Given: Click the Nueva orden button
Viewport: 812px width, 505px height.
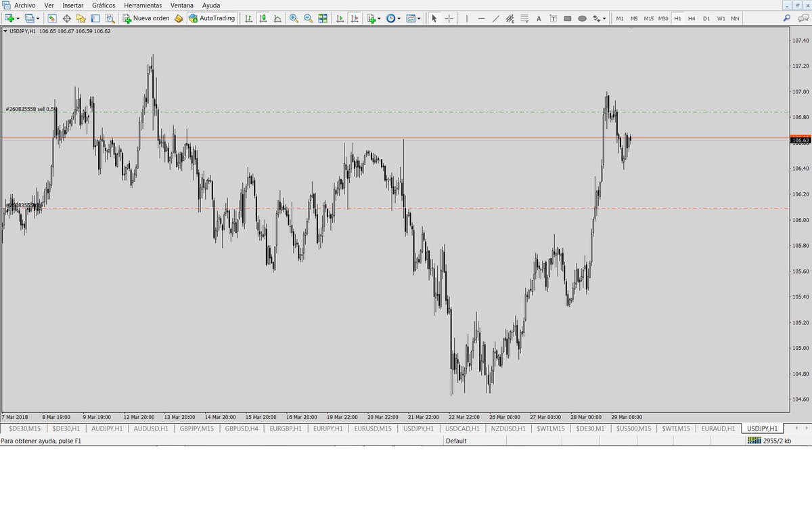Looking at the screenshot, I should pos(146,18).
